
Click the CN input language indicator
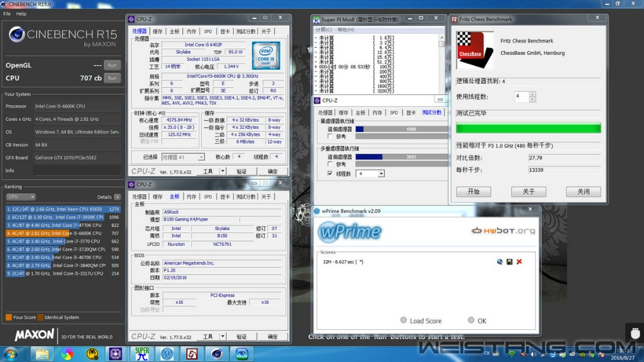487,353
